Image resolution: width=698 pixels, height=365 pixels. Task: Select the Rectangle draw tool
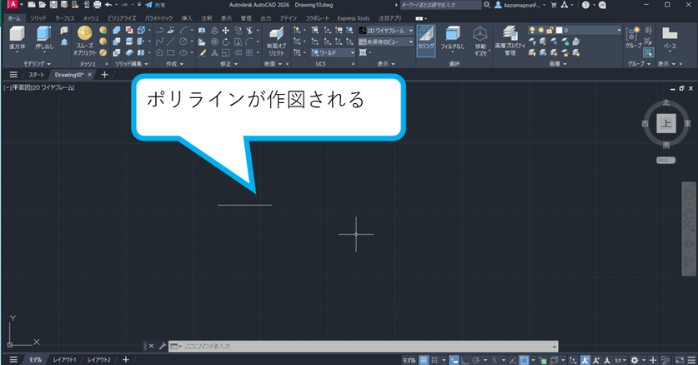click(x=171, y=53)
